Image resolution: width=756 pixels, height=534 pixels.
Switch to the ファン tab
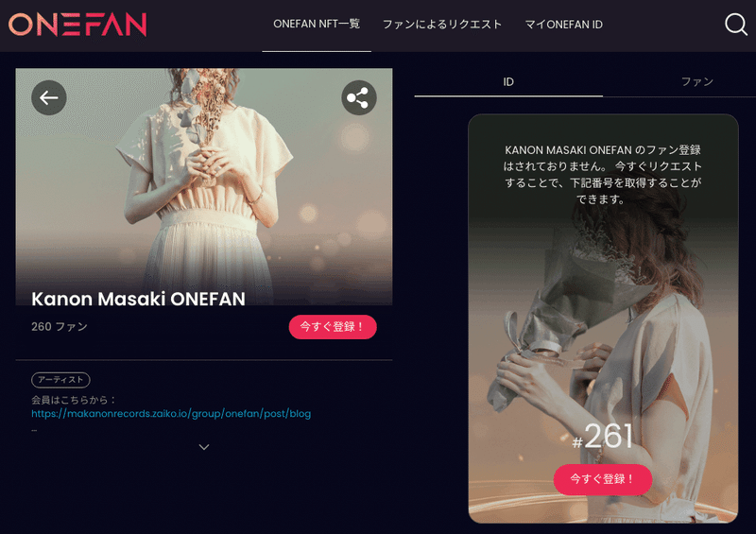point(696,82)
